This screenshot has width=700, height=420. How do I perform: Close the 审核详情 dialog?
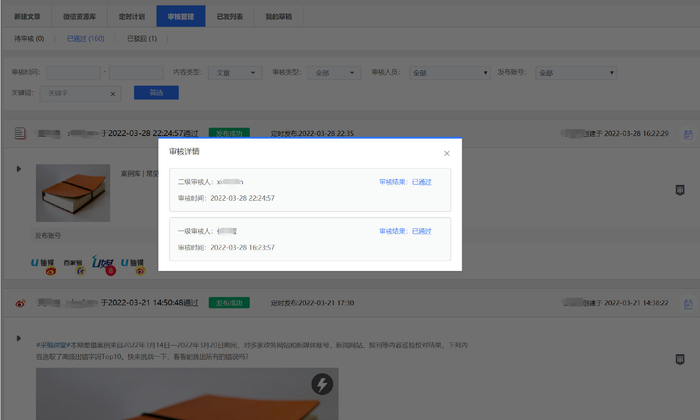tap(447, 153)
